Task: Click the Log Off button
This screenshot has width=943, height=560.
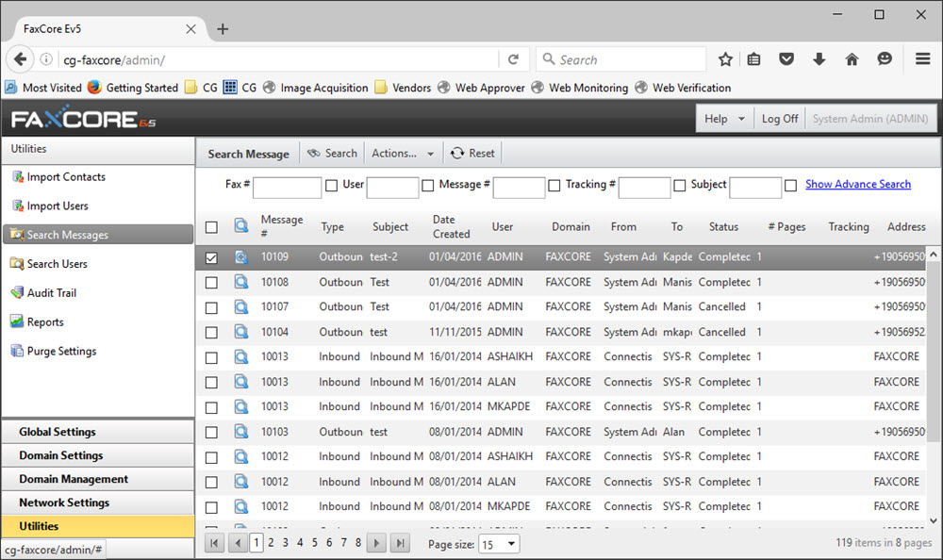Action: (780, 119)
